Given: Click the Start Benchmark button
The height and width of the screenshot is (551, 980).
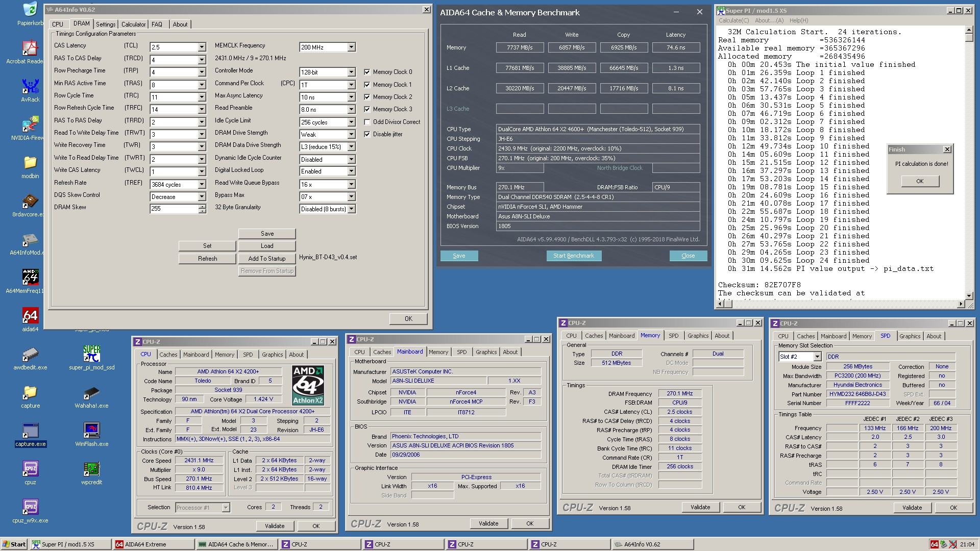Looking at the screenshot, I should [573, 256].
